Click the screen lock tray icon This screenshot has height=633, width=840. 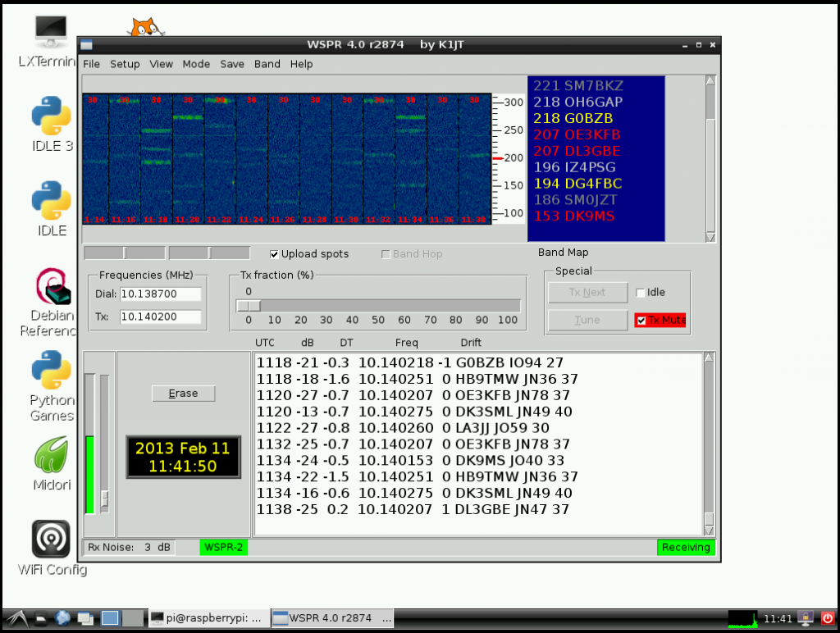[805, 617]
